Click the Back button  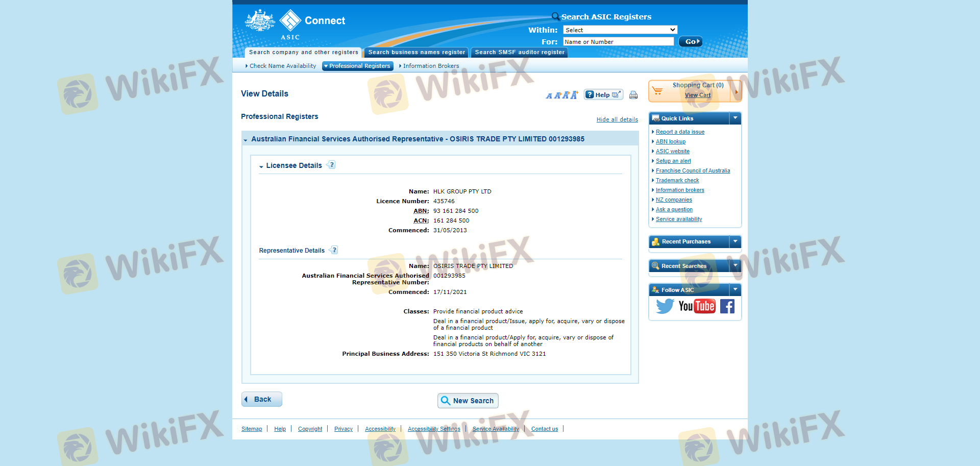[x=262, y=399]
